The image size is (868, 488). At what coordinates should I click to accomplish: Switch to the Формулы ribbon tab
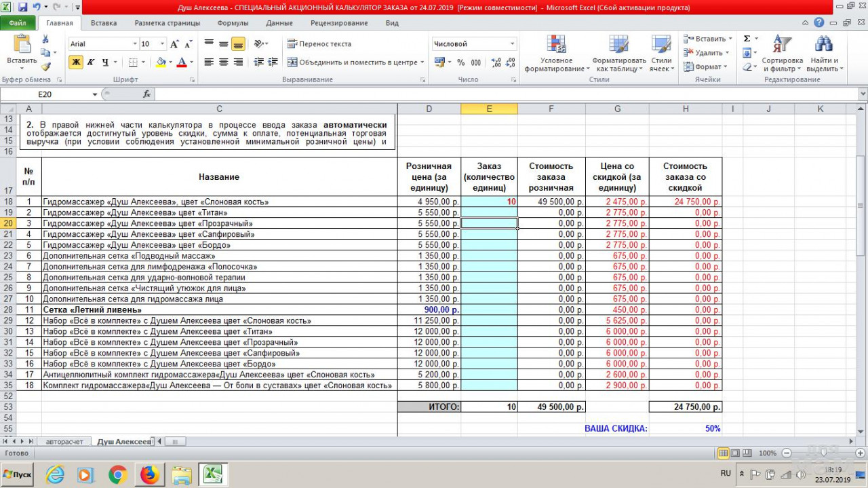233,23
